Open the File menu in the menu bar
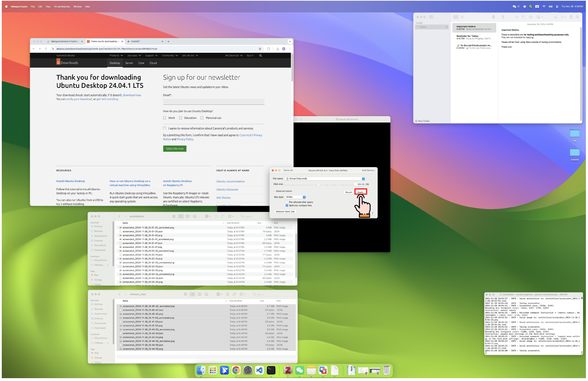 (33, 6)
